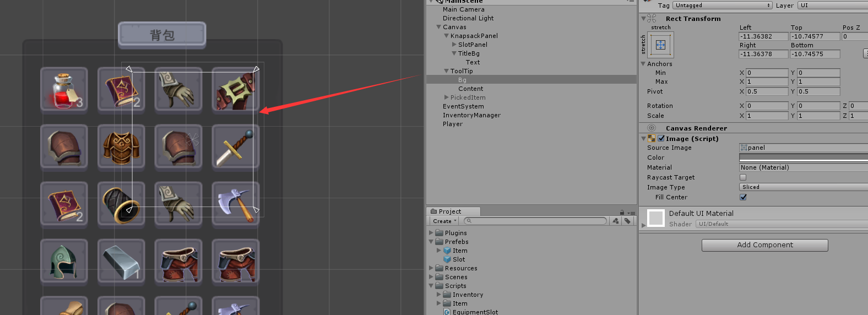Uncheck the Fill Center checkbox
The height and width of the screenshot is (315, 868).
[x=743, y=197]
